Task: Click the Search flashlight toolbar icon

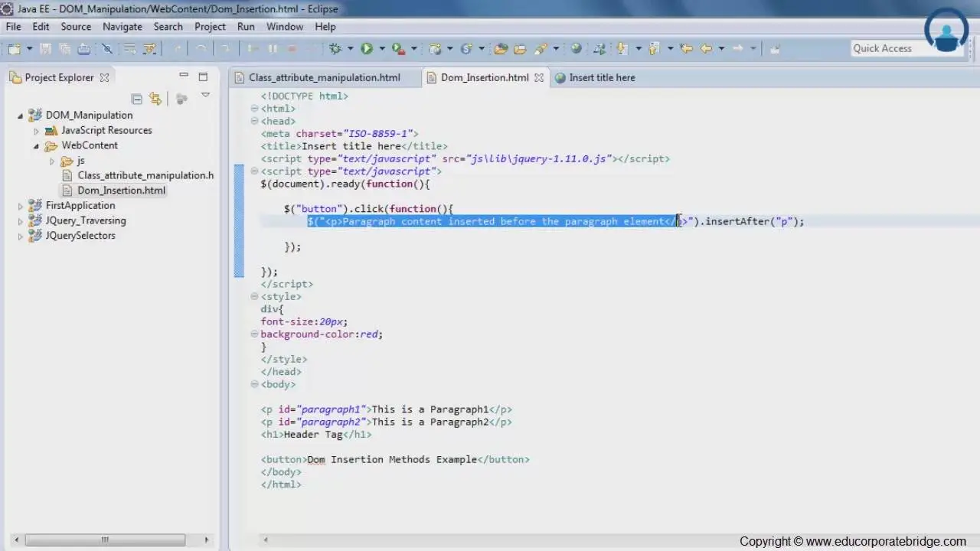Action: pyautogui.click(x=541, y=48)
